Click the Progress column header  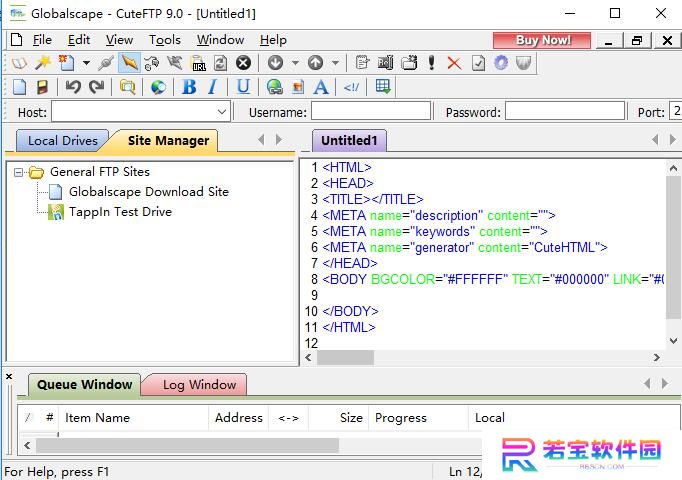(x=418, y=418)
